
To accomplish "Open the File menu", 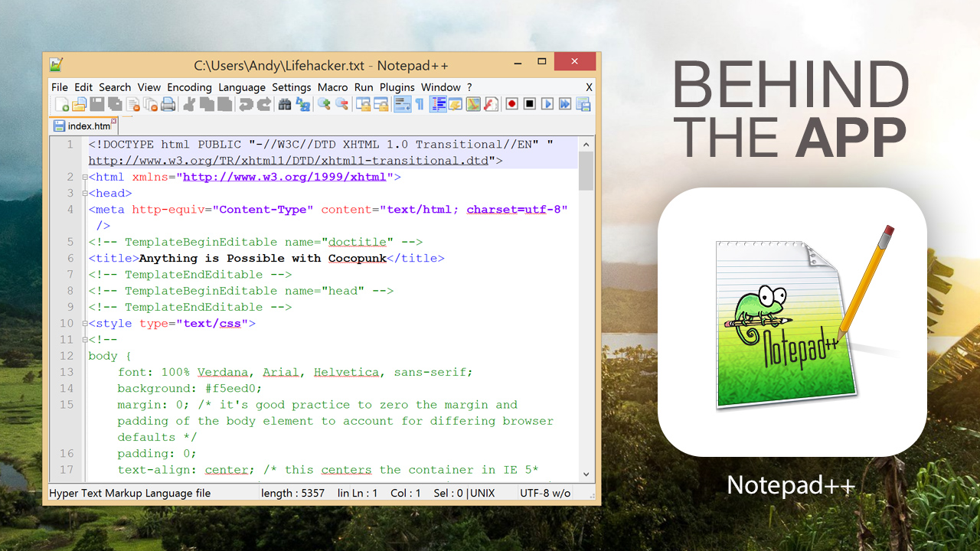I will pyautogui.click(x=60, y=87).
